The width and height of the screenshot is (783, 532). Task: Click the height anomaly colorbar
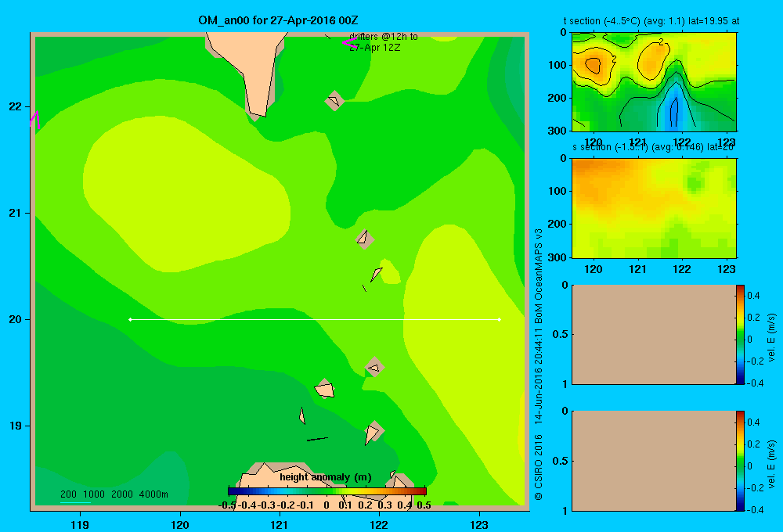[327, 491]
